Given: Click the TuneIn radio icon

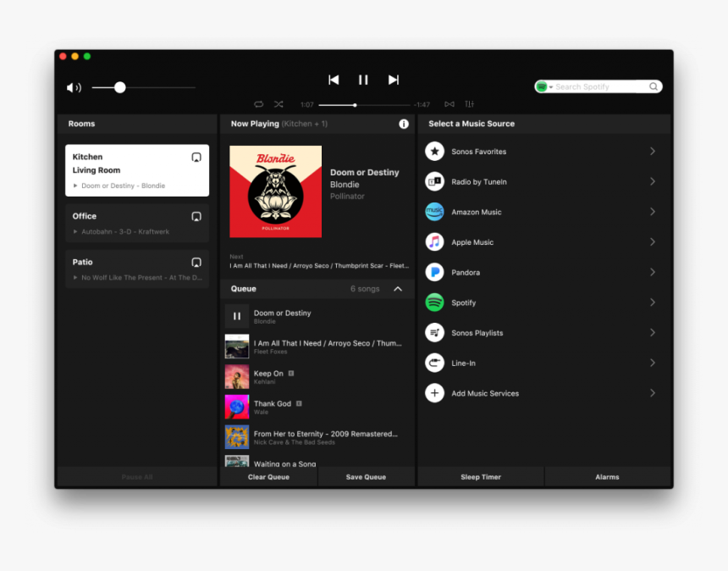Looking at the screenshot, I should (x=434, y=181).
